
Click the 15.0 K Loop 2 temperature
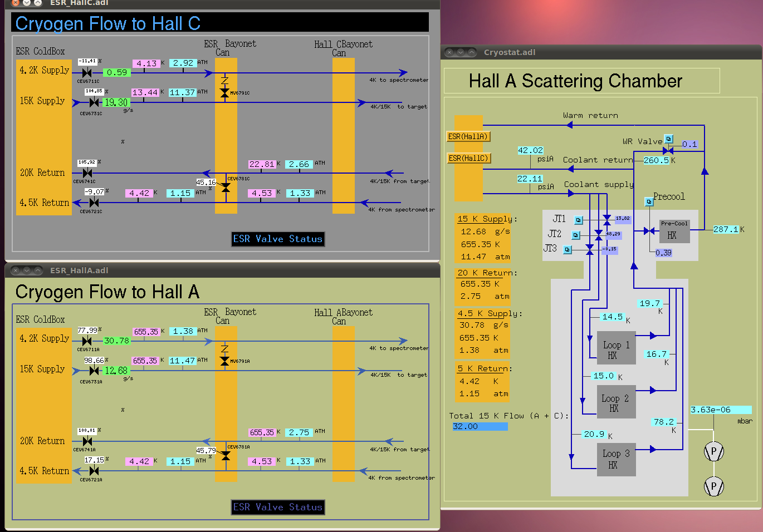click(604, 376)
